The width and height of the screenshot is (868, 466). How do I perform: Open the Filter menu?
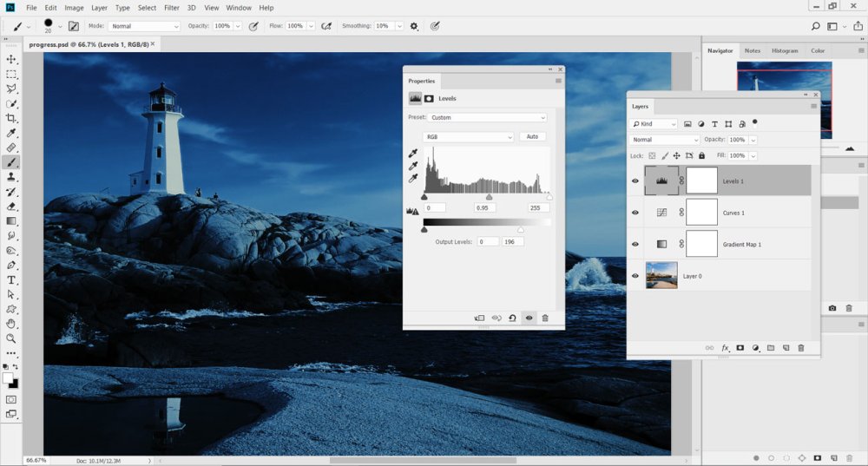[x=172, y=8]
